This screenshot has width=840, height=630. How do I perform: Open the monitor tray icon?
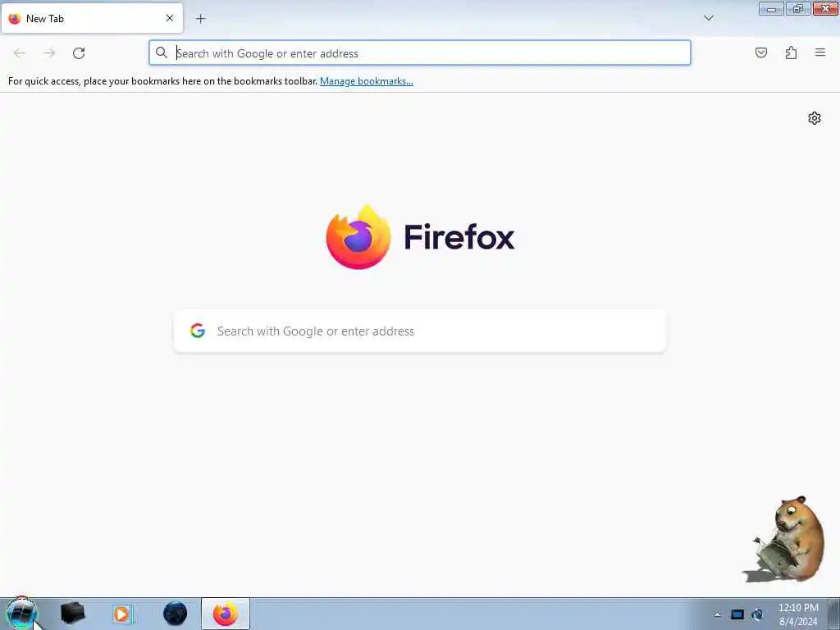[737, 614]
